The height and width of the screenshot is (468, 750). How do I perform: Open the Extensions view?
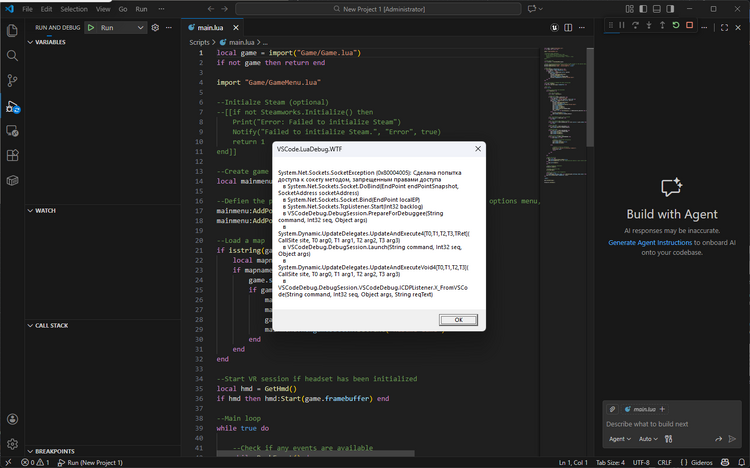click(12, 156)
